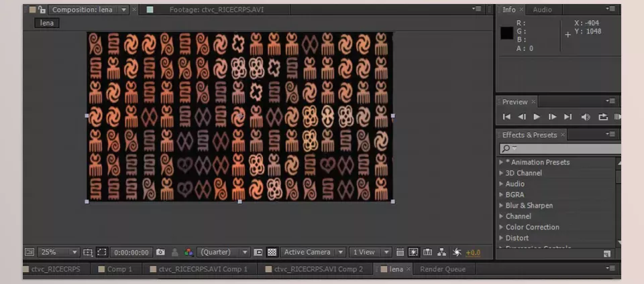644x284 pixels.
Task: Click the Show Snapshot person icon
Action: 175,253
